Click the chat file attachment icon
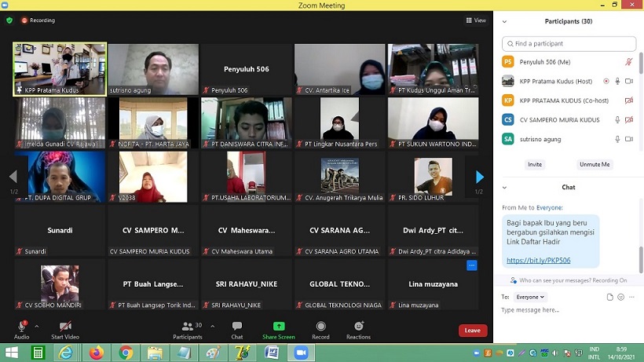This screenshot has width=644, height=362. tap(610, 297)
